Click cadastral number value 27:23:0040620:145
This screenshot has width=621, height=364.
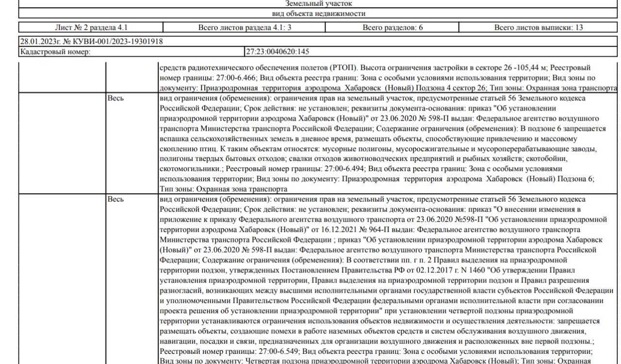[278, 51]
